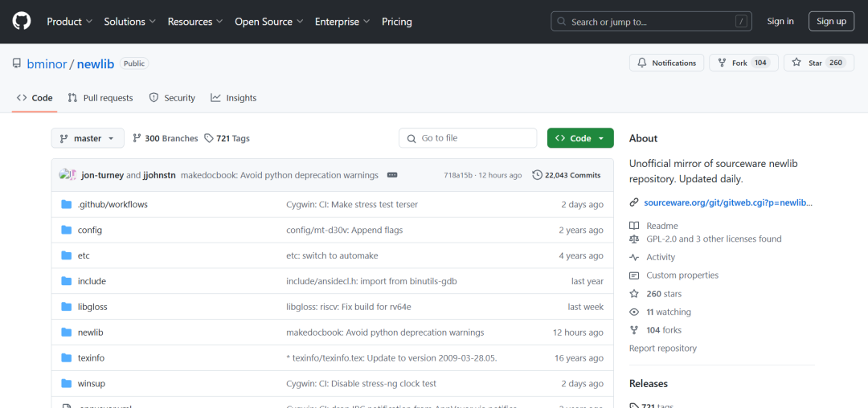Click the Notifications bell button

pos(666,63)
